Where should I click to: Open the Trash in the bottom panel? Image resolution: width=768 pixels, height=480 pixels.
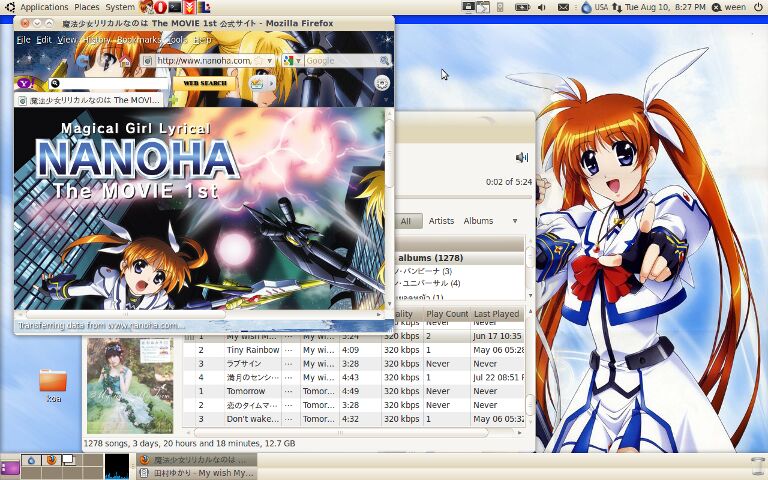click(x=758, y=467)
